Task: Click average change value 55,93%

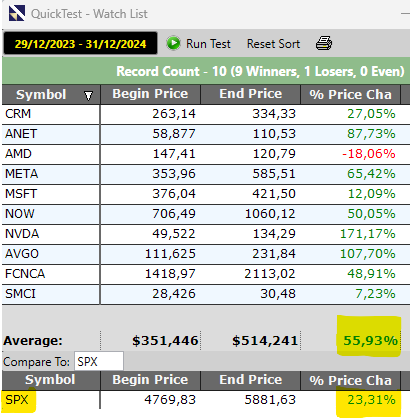Action: click(x=370, y=341)
